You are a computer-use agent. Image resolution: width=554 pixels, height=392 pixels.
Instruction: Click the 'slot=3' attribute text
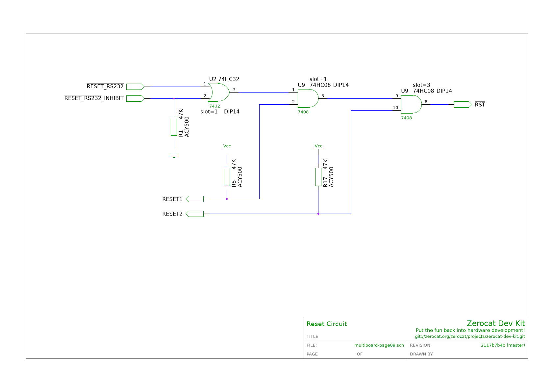click(x=421, y=85)
